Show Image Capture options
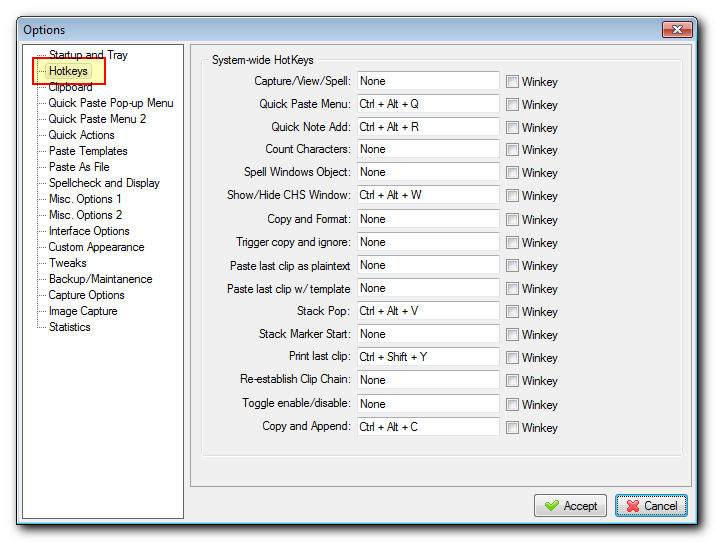Viewport: 715px width, 542px height. (83, 311)
